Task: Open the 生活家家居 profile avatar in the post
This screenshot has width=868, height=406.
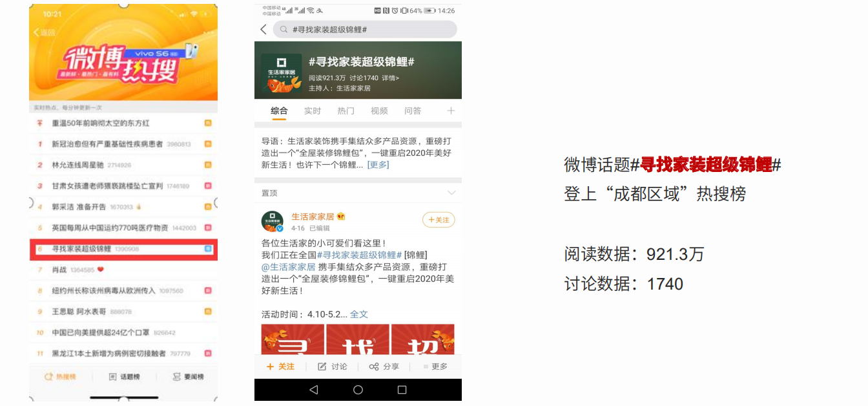Action: [x=272, y=221]
